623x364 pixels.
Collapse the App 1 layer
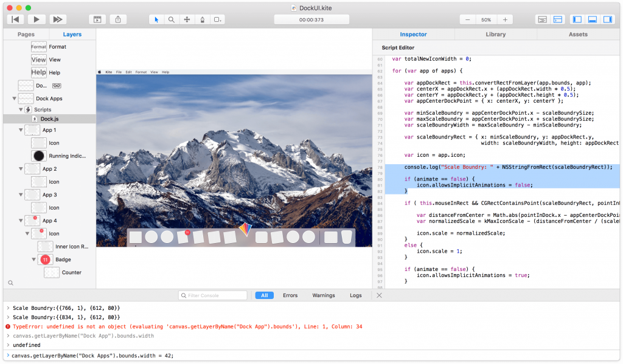click(21, 130)
